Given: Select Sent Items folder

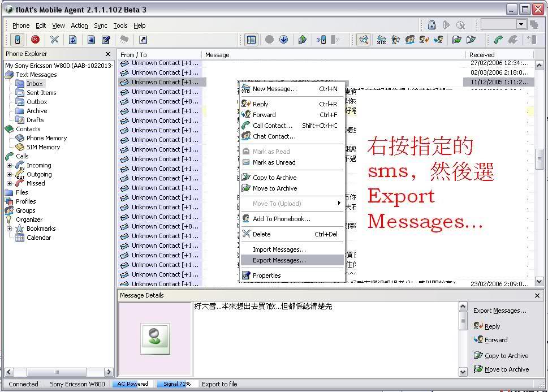Looking at the screenshot, I should pos(41,93).
